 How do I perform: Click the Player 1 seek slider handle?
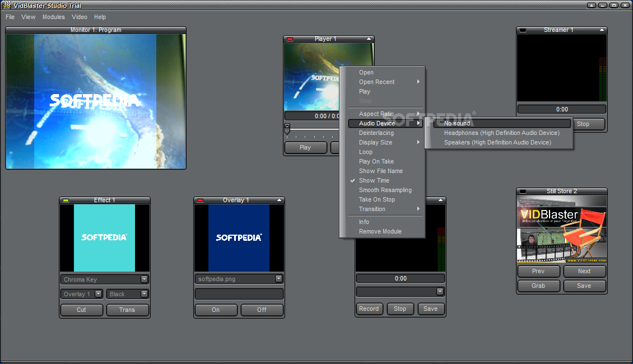tap(287, 129)
